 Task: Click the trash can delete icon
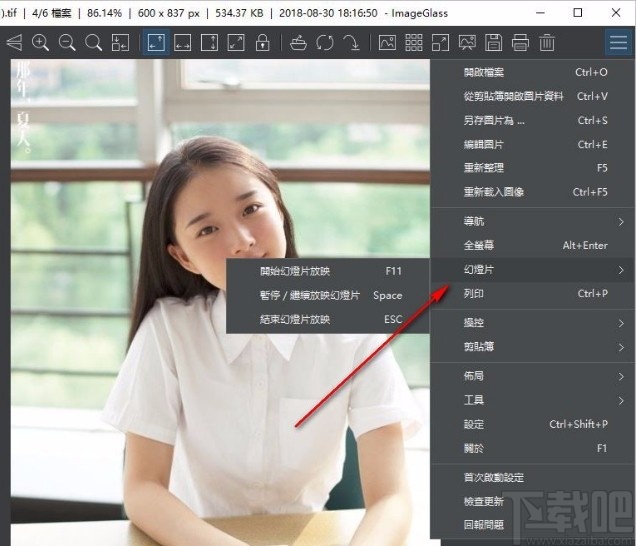[x=547, y=43]
